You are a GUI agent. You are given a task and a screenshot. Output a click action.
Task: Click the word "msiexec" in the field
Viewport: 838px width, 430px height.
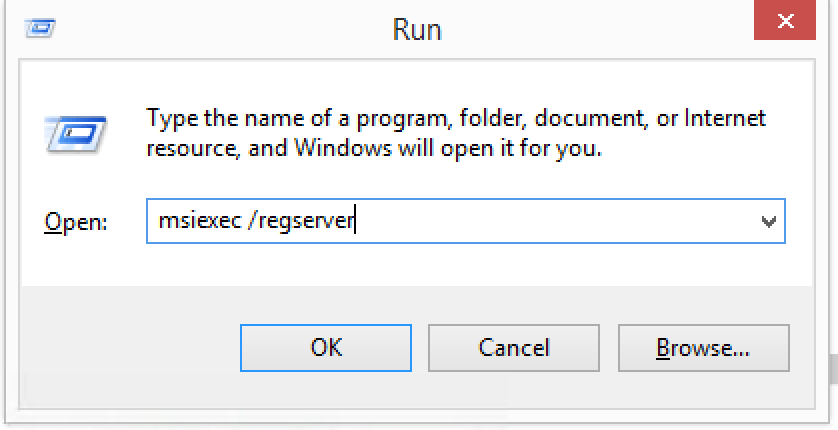pyautogui.click(x=200, y=221)
